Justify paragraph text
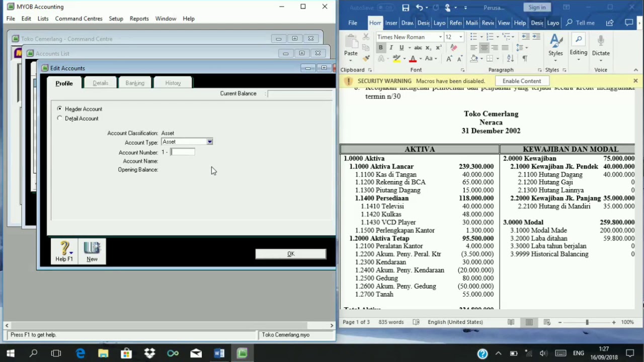This screenshot has width=644, height=362. pos(505,47)
